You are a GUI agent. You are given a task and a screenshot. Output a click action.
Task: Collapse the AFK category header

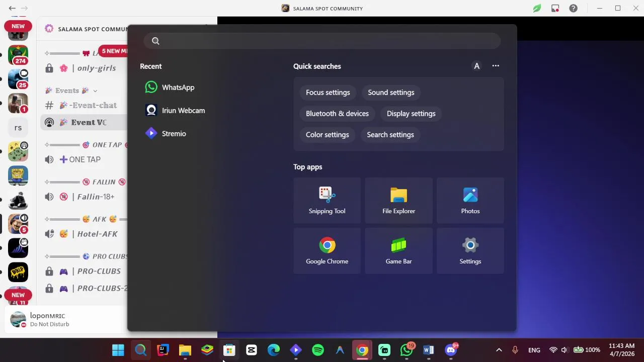(x=86, y=219)
